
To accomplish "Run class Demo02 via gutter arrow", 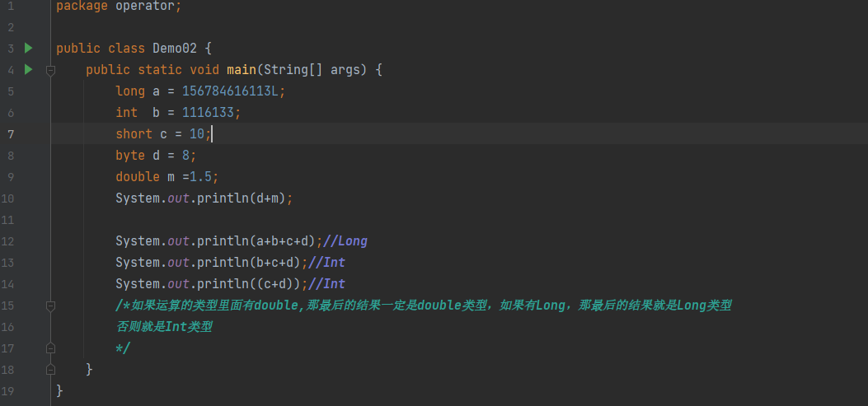I will [29, 48].
